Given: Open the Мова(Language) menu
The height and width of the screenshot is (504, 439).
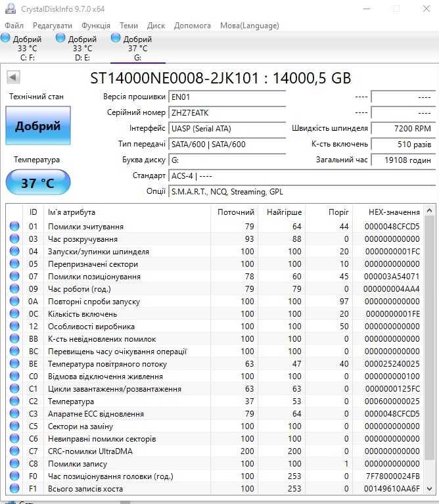Looking at the screenshot, I should pos(249,26).
